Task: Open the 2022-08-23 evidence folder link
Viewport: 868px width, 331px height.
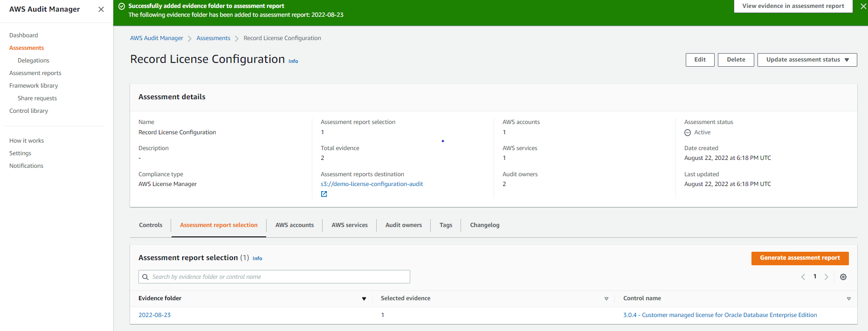Action: [154, 315]
